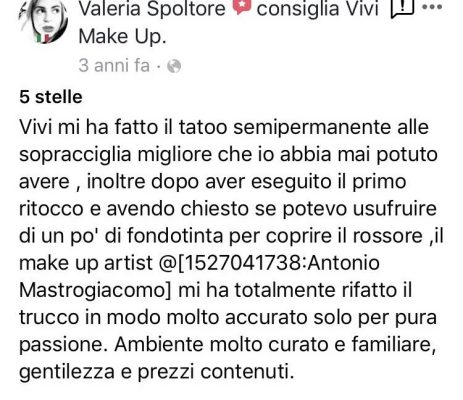Image resolution: width=463 pixels, height=400 pixels.
Task: Click the Mastrogiacomo] surname in the review
Action: tap(95, 290)
